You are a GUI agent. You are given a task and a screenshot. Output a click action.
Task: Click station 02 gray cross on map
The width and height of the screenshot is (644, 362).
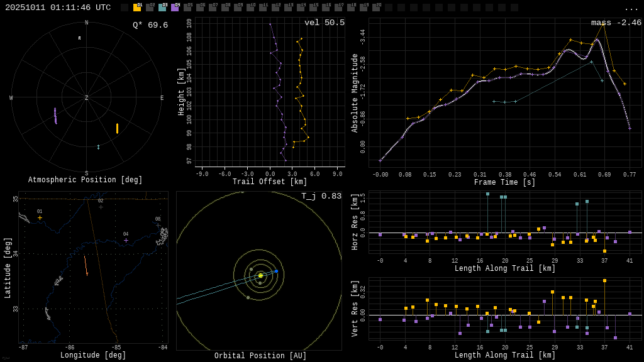(x=101, y=207)
